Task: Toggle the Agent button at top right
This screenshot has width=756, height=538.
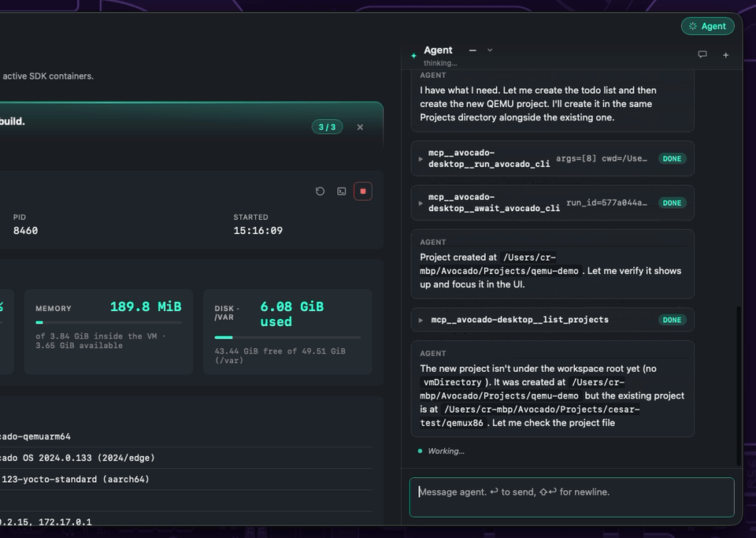Action: 708,26
